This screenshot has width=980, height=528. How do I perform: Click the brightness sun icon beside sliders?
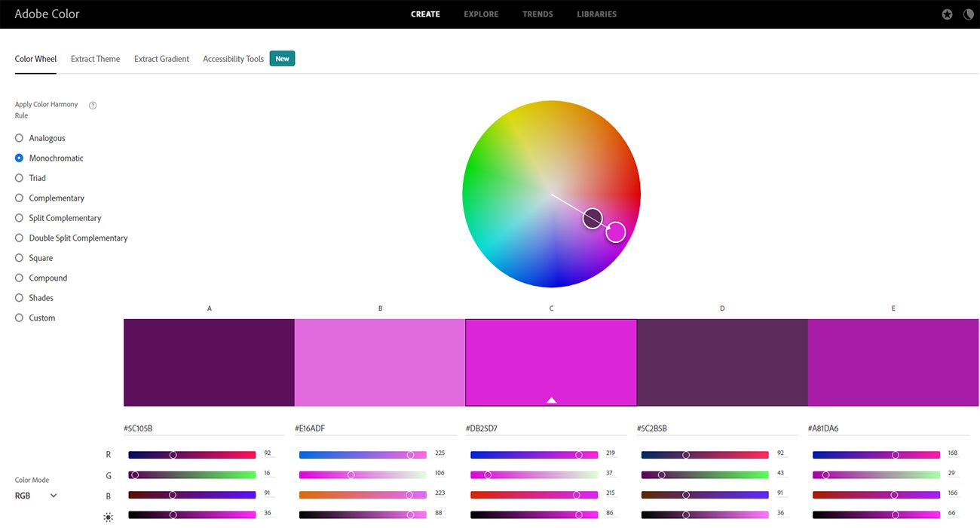coord(109,517)
